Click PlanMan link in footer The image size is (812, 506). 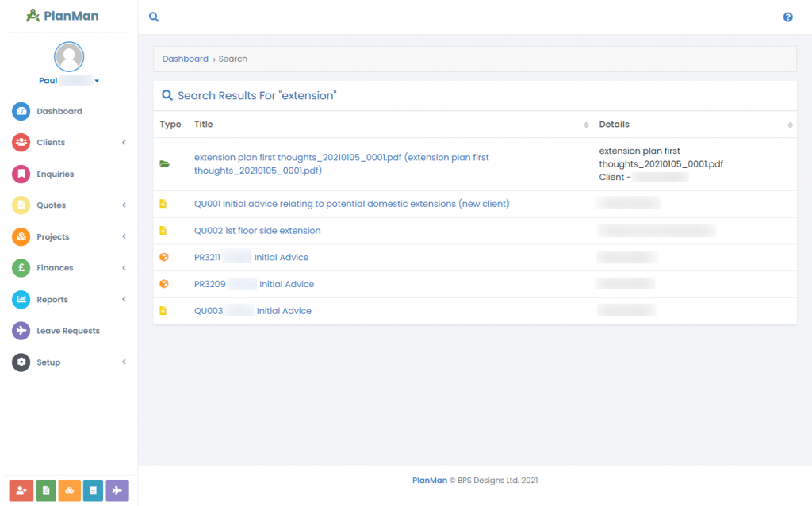(429, 481)
